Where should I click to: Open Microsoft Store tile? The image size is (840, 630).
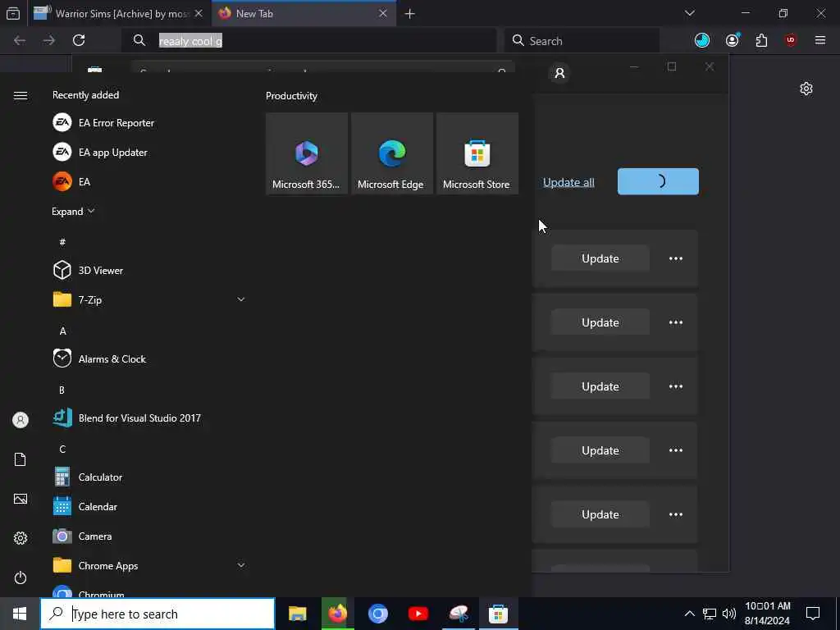click(x=477, y=153)
